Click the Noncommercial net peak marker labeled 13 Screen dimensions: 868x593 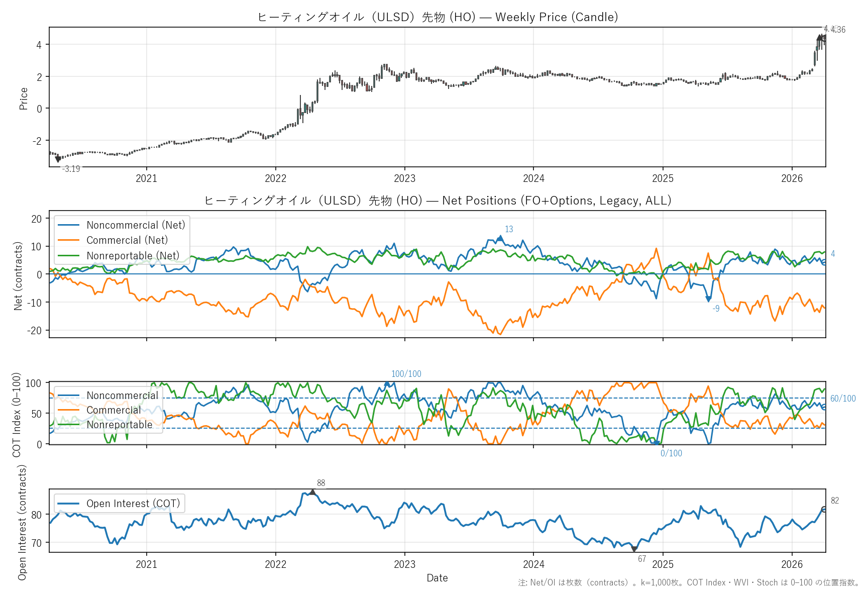(500, 238)
